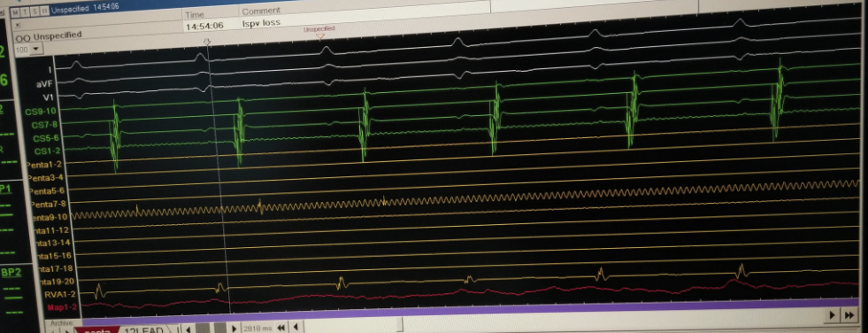Close the review pane with the small x
This screenshot has height=333, width=868.
(18, 25)
